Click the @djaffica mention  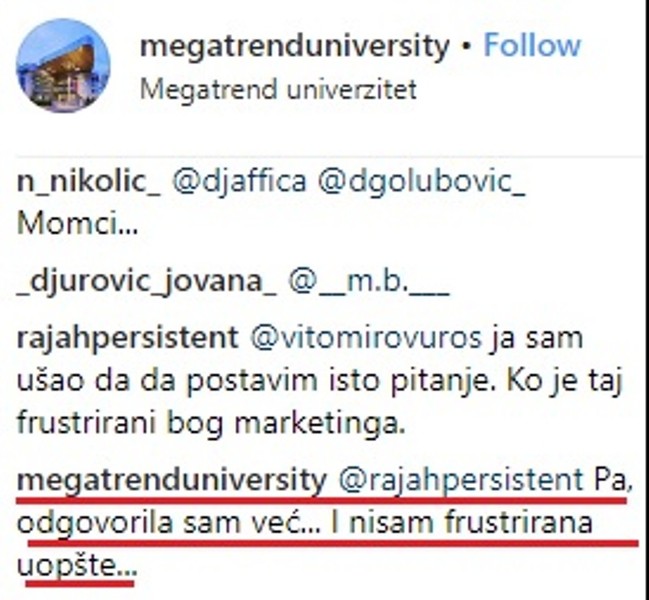click(x=219, y=185)
